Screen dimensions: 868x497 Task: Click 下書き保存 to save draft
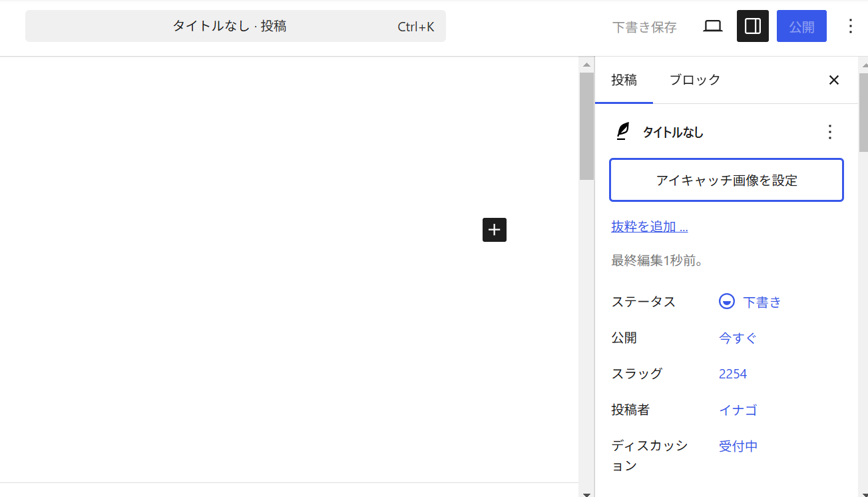[x=644, y=27]
